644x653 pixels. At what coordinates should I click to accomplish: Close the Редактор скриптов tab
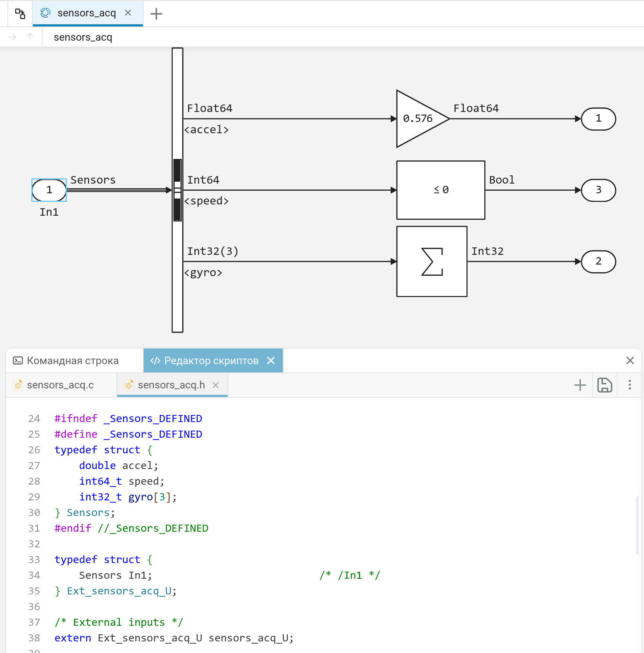[271, 360]
